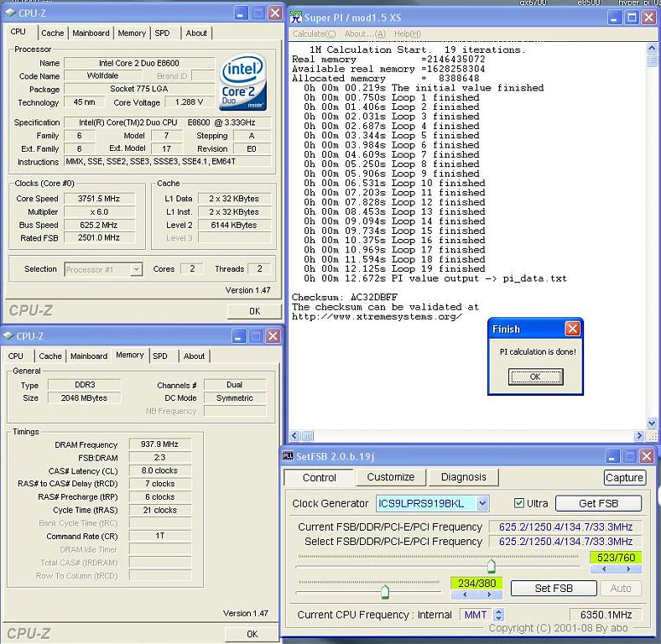The height and width of the screenshot is (644, 661).
Task: Step upper FSB slider right arrow
Action: 628,569
